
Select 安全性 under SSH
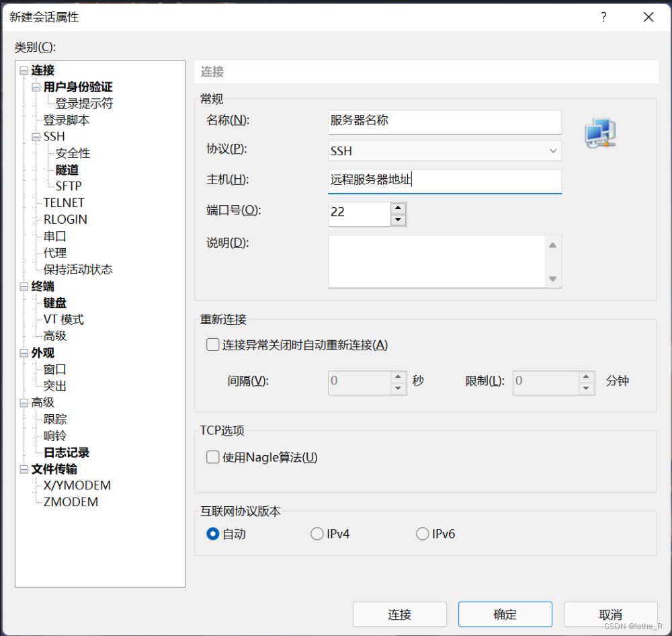73,153
